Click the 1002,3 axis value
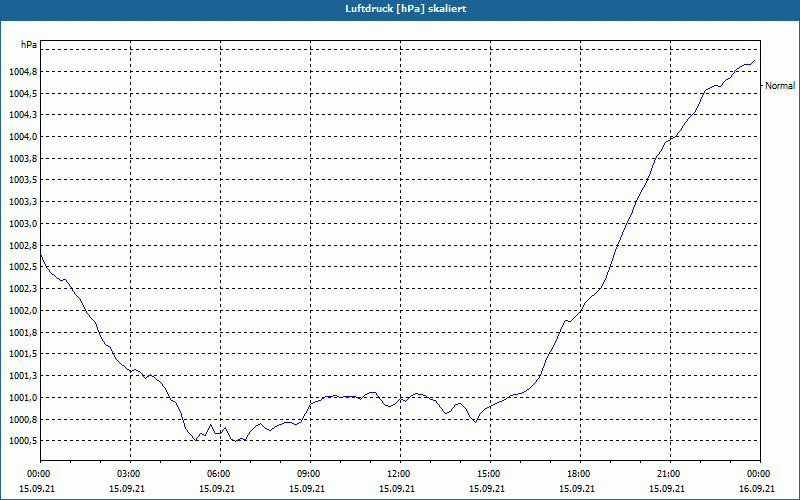The image size is (800, 500). [x=23, y=289]
